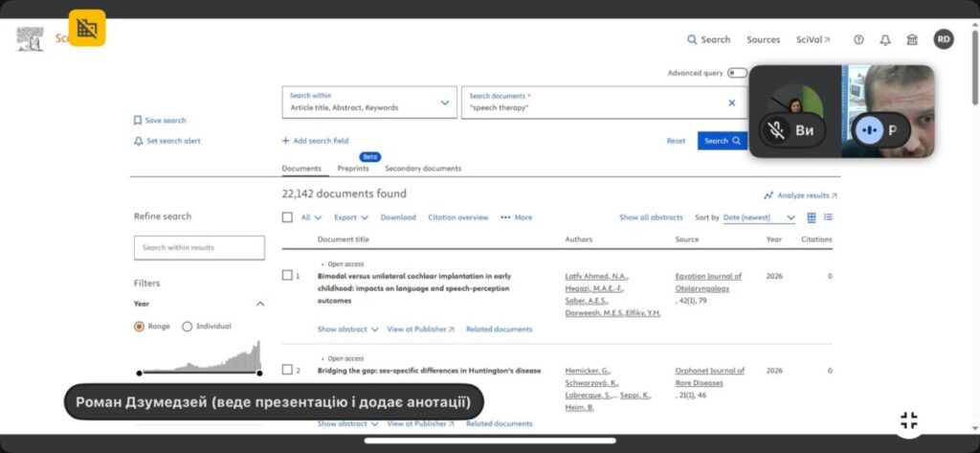Clear the "speech therapy" search text

pos(732,102)
